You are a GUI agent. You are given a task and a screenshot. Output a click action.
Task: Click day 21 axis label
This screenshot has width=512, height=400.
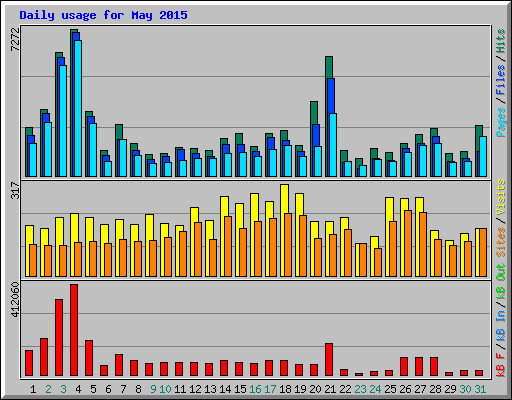click(330, 389)
